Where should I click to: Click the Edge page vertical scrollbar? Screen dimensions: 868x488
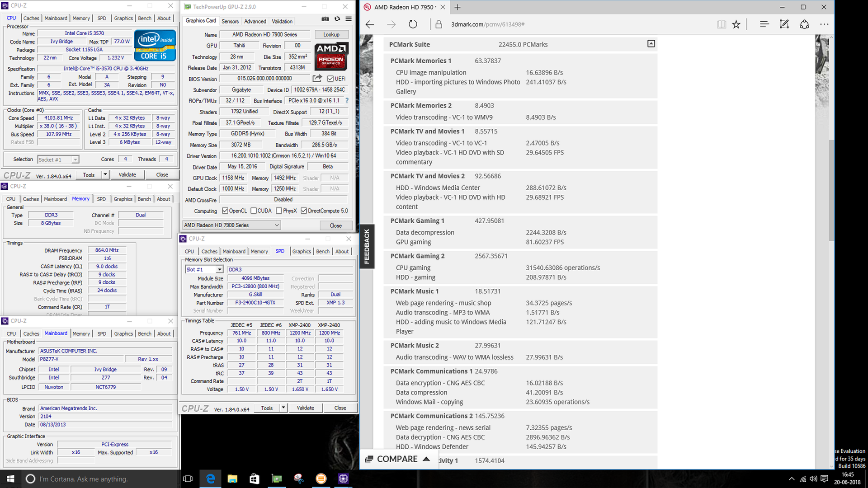coord(831,190)
